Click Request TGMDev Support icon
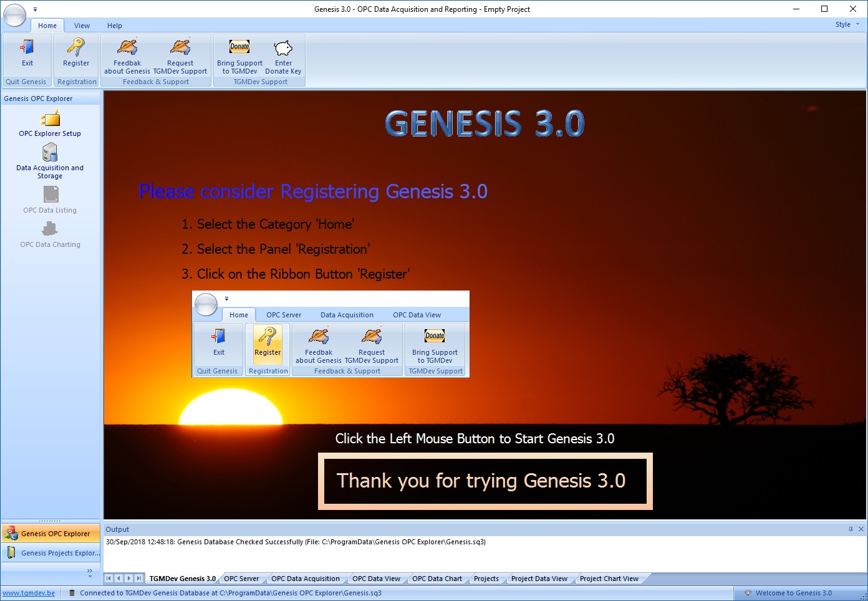 tap(180, 47)
